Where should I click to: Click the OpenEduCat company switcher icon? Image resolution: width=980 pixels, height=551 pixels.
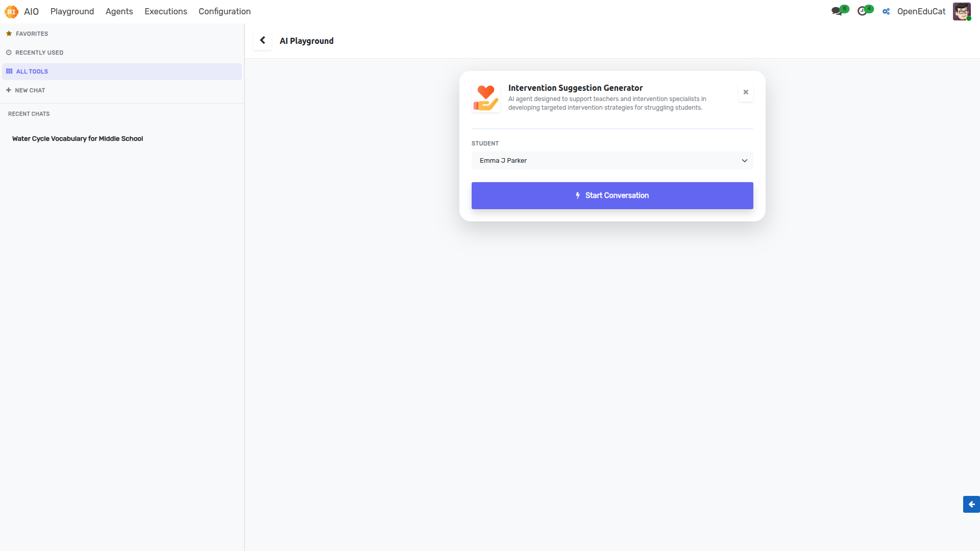pos(886,11)
